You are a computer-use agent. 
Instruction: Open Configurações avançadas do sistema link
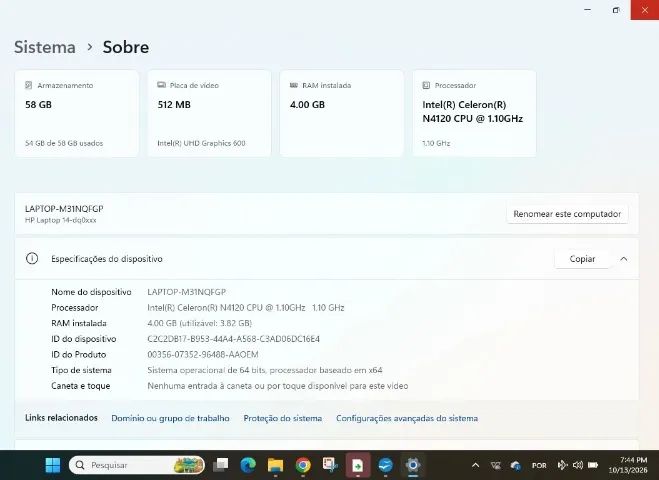coord(407,418)
